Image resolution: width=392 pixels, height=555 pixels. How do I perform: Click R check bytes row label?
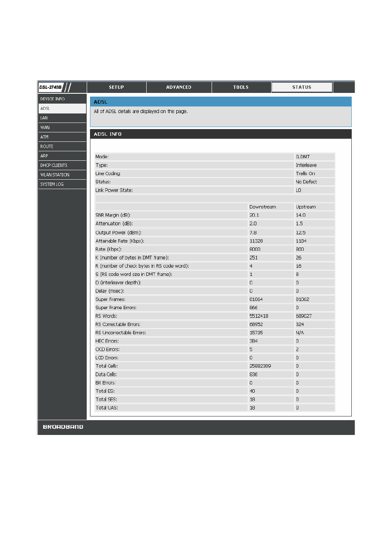(x=142, y=266)
